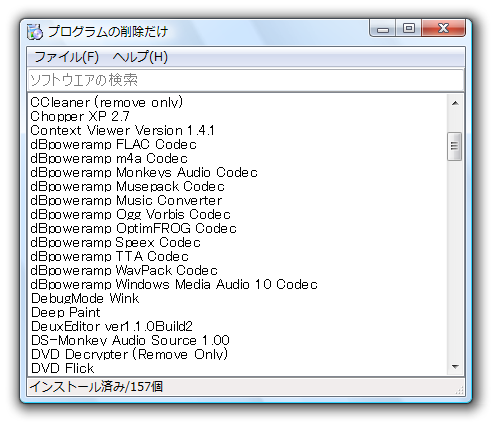Open the ファイル(F) menu
The image size is (493, 424).
pos(67,57)
